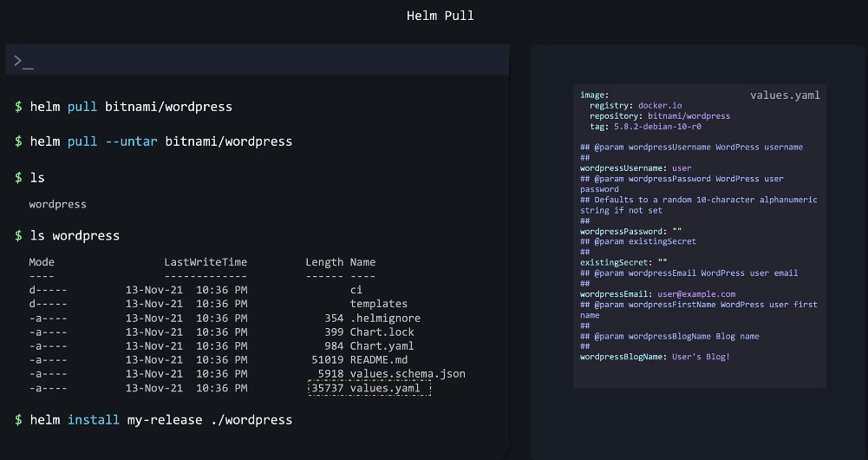This screenshot has width=868, height=460.
Task: Click the 'Name' column header
Action: pyautogui.click(x=362, y=262)
